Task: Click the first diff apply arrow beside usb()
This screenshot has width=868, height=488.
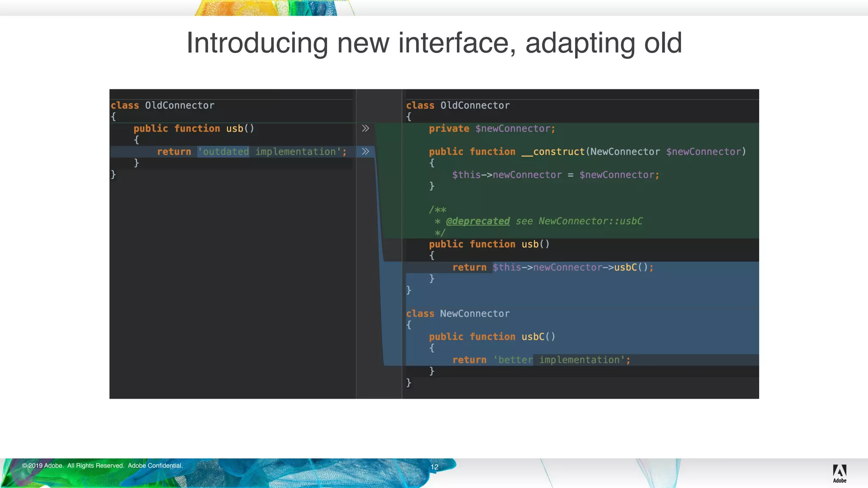Action: 365,128
